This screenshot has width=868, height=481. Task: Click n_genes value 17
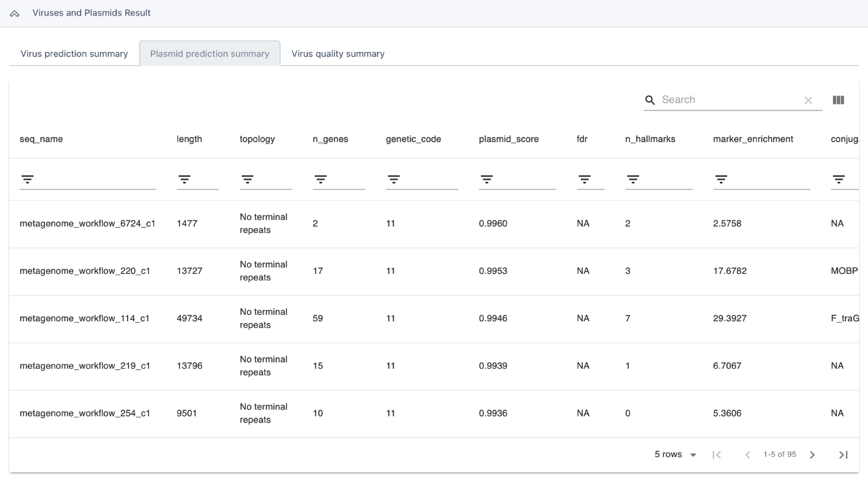(x=318, y=271)
